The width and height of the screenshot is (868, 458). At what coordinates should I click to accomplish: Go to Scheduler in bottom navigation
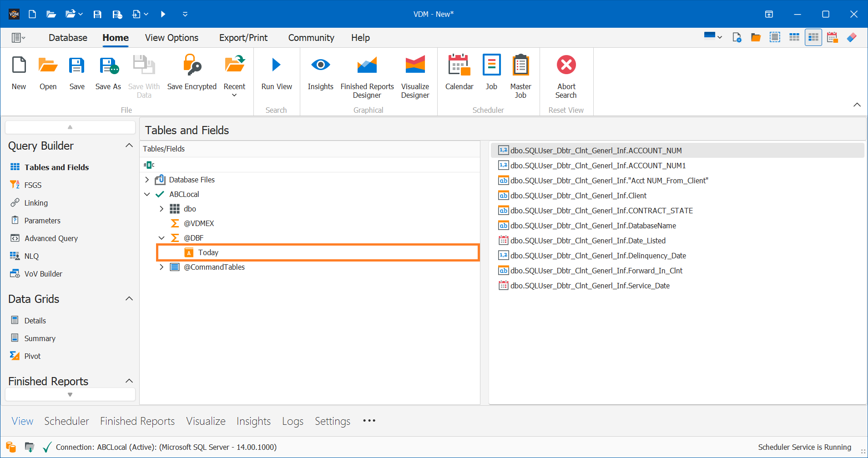click(66, 421)
